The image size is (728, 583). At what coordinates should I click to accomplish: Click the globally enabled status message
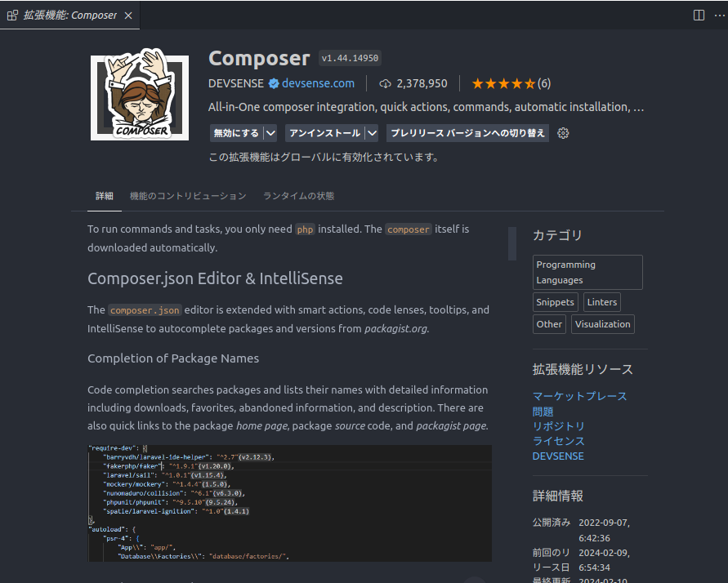[x=324, y=158]
